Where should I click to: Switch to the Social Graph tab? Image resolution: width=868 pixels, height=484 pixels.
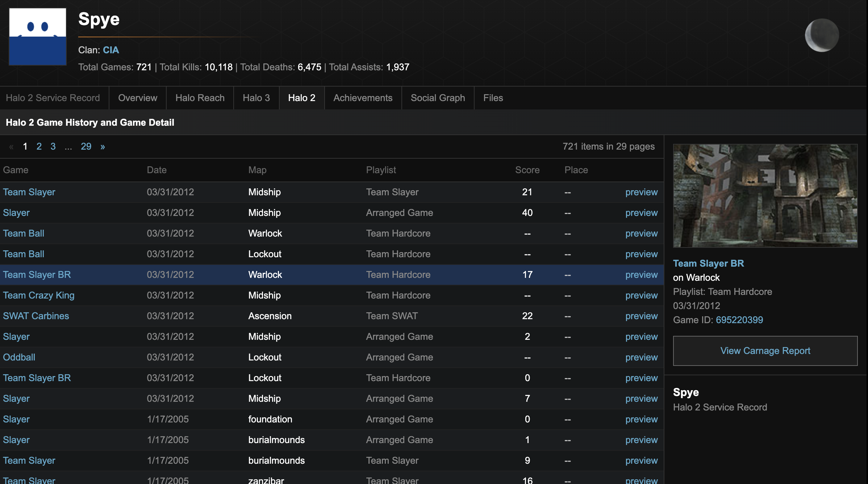(x=438, y=97)
